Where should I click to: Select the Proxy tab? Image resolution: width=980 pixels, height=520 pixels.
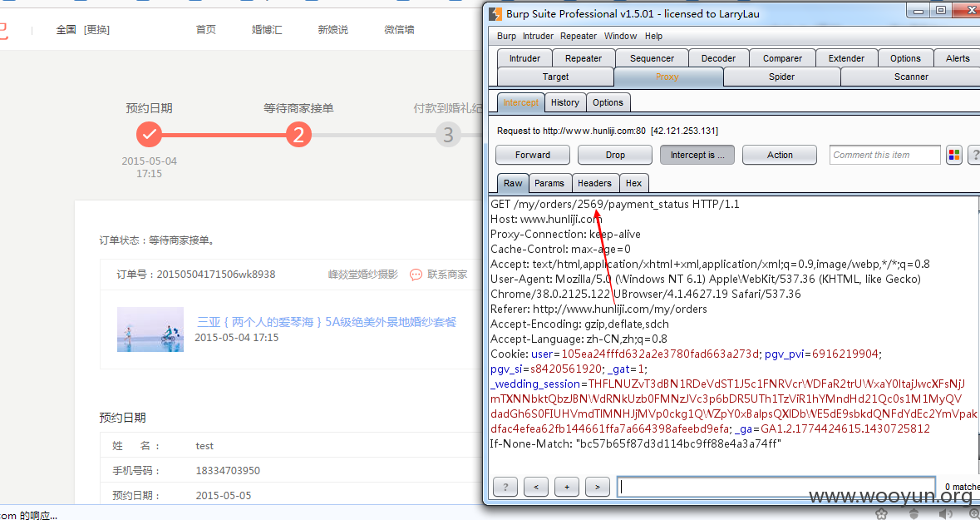click(x=667, y=77)
